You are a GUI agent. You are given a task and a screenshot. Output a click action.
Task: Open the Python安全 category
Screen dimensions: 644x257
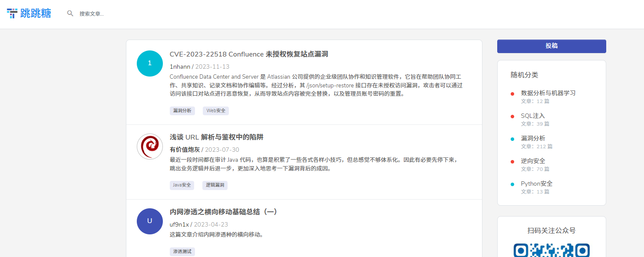coord(536,184)
